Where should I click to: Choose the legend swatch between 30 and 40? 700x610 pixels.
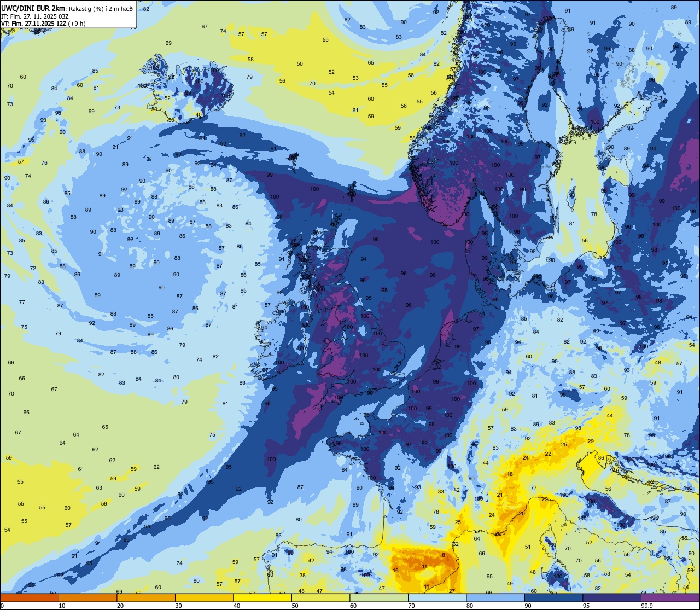tap(204, 597)
